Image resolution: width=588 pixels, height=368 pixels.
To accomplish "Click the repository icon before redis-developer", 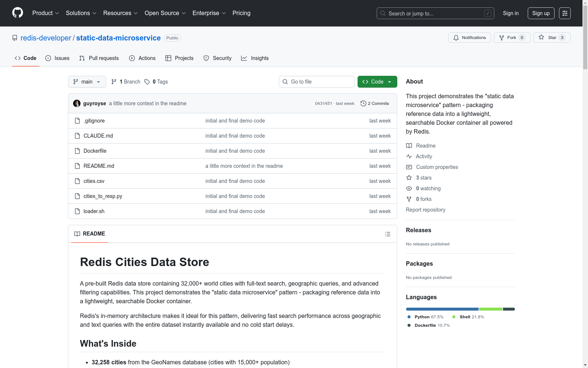I will coord(15,38).
